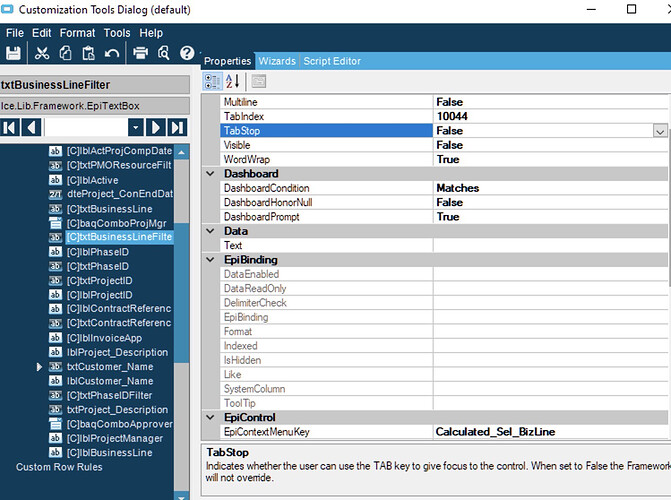Image resolution: width=671 pixels, height=500 pixels.
Task: Cut selection using the scissors icon
Action: tap(42, 53)
